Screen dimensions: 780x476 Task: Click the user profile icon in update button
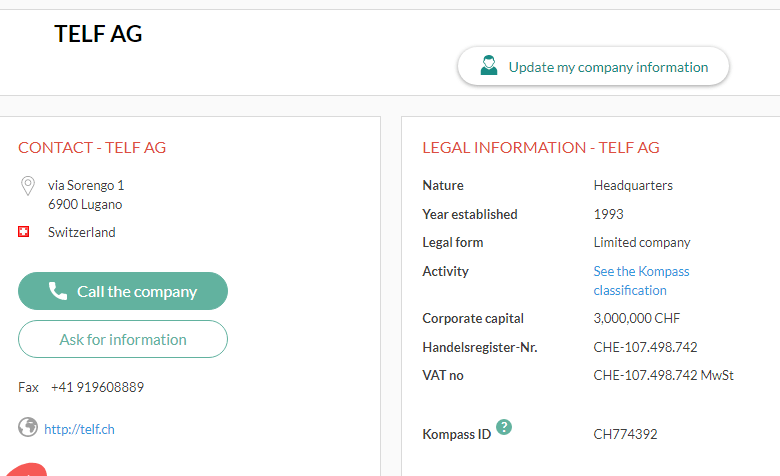point(489,66)
